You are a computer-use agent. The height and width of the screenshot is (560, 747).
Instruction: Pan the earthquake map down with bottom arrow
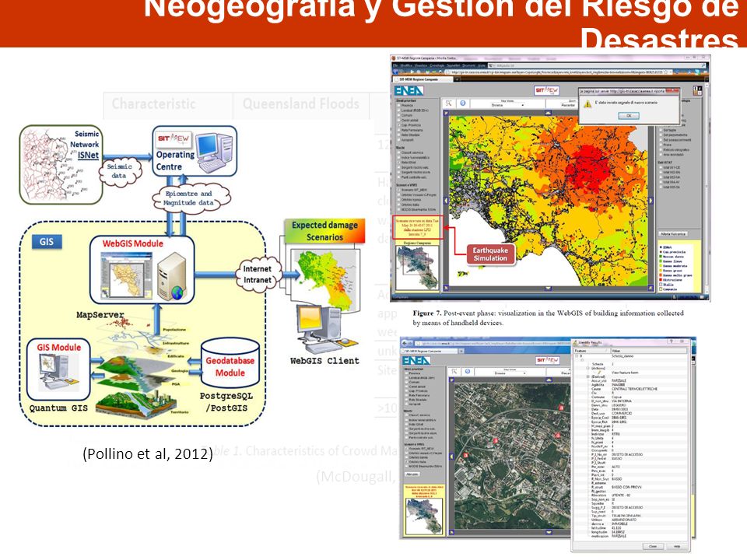548,289
